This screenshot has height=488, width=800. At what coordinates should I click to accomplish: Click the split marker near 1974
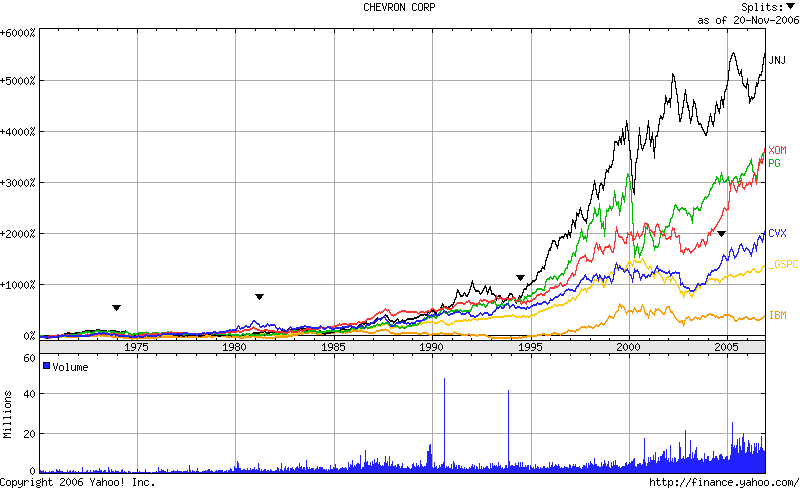pos(116,308)
